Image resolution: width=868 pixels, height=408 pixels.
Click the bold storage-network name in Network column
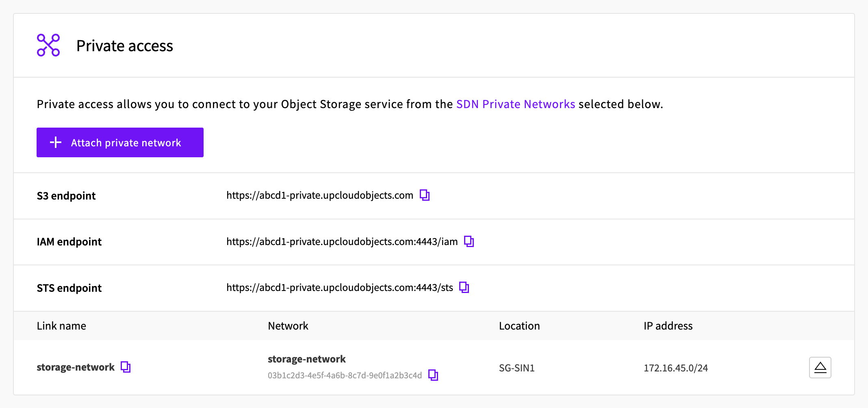point(307,359)
